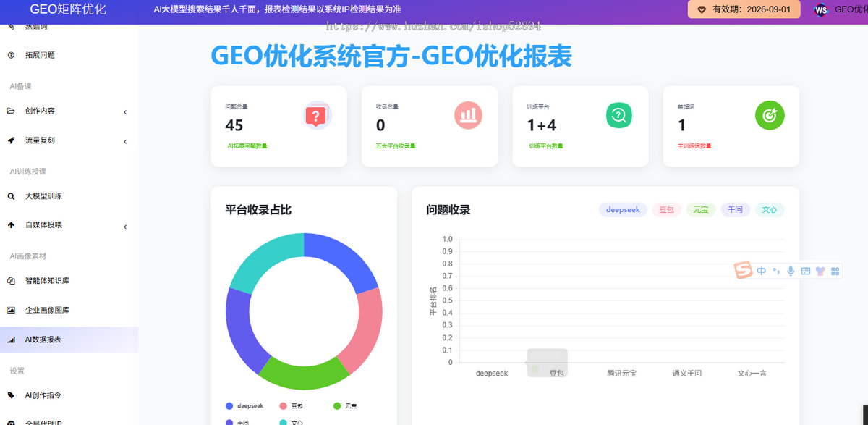868x425 pixels.
Task: Select the AI数据报表 menu item
Action: pyautogui.click(x=69, y=340)
